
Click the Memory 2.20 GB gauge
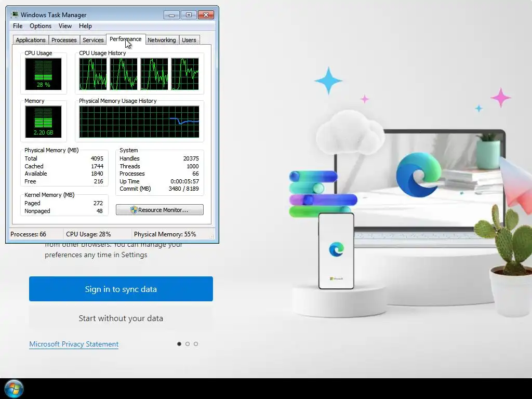pyautogui.click(x=43, y=122)
